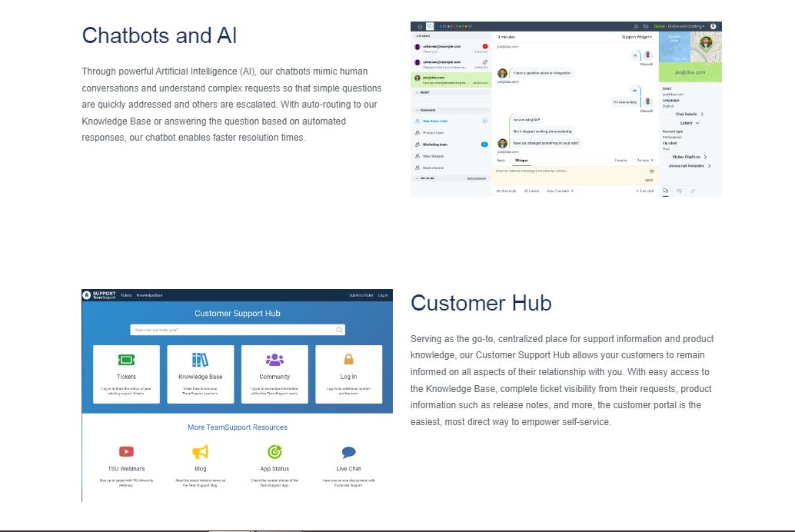Open the New Team Chat link

pos(435,121)
